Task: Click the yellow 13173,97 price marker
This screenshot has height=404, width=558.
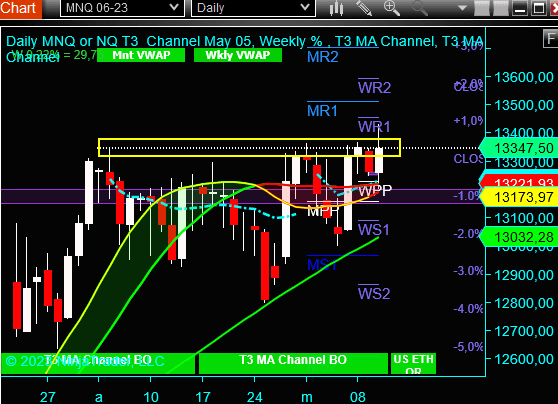Action: pyautogui.click(x=520, y=197)
